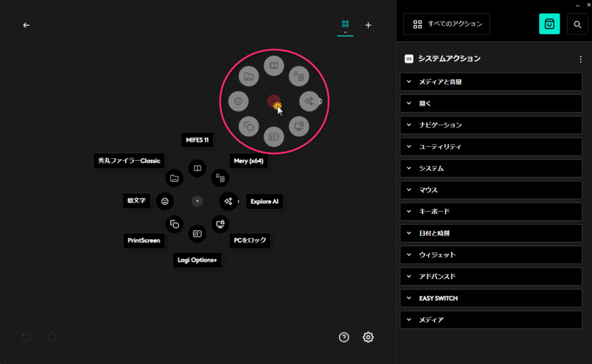592x364 pixels.
Task: Click the 秀丸ファイラーClassic label
Action: tap(129, 161)
